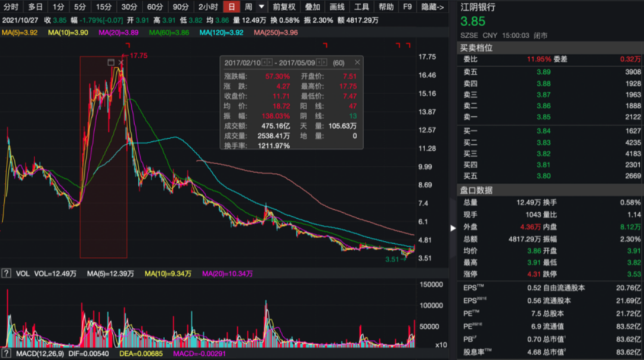
Task: Close the interval statistics popup
Action: 357,63
